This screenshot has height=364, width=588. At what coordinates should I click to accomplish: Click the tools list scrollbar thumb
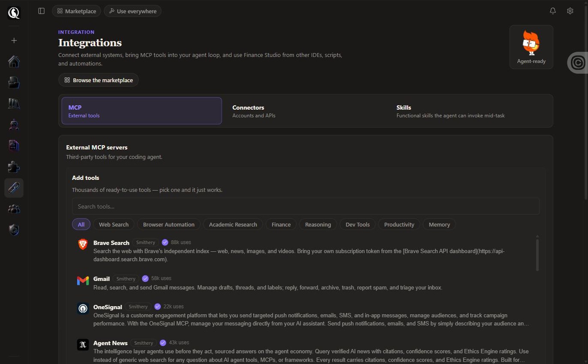point(537,255)
